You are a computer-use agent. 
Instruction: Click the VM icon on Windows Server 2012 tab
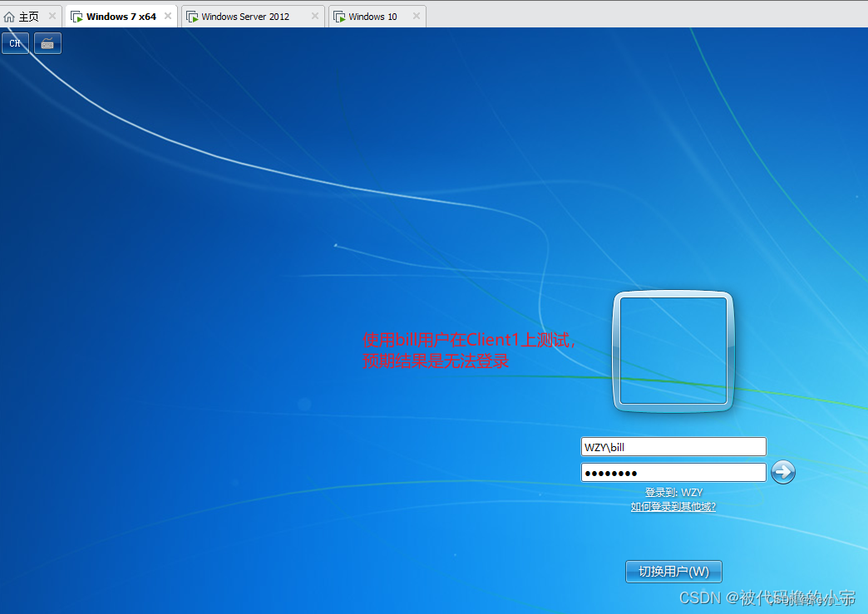coord(192,17)
